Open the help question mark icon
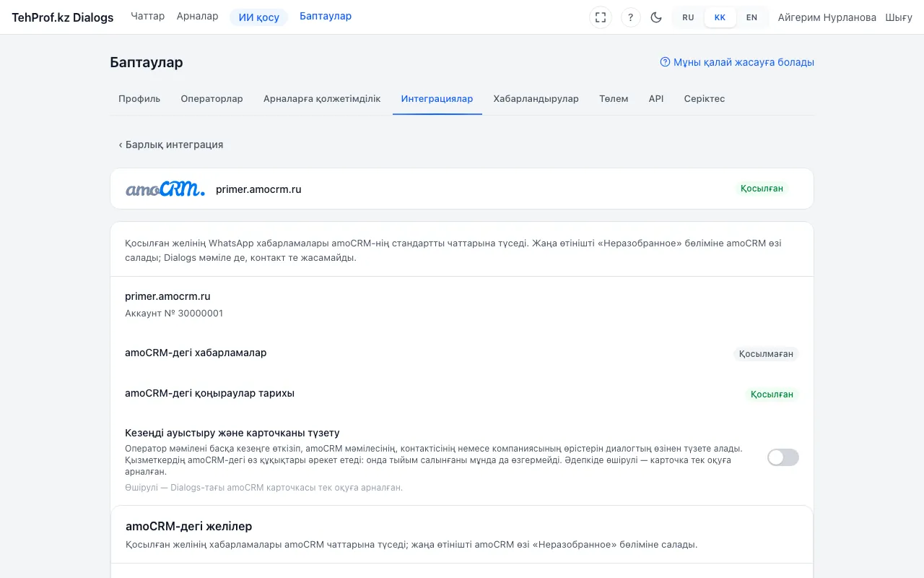The image size is (924, 578). 631,17
